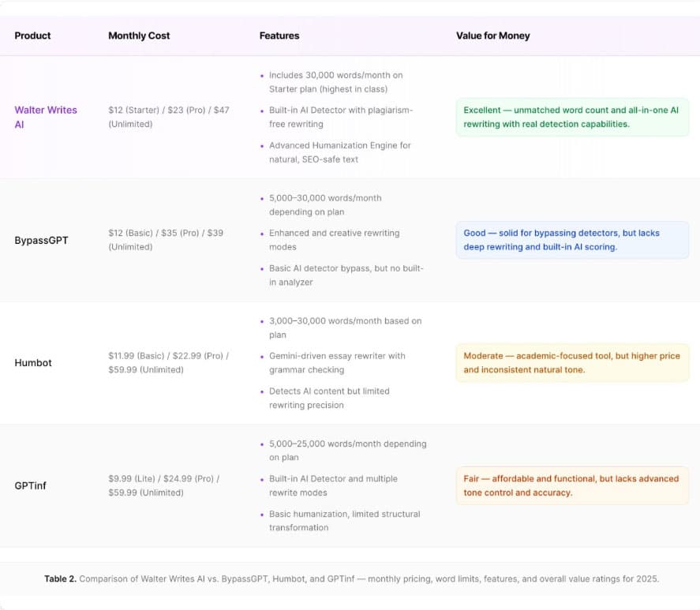Click the Table 2 caption text
This screenshot has width=700, height=610.
tap(351, 578)
